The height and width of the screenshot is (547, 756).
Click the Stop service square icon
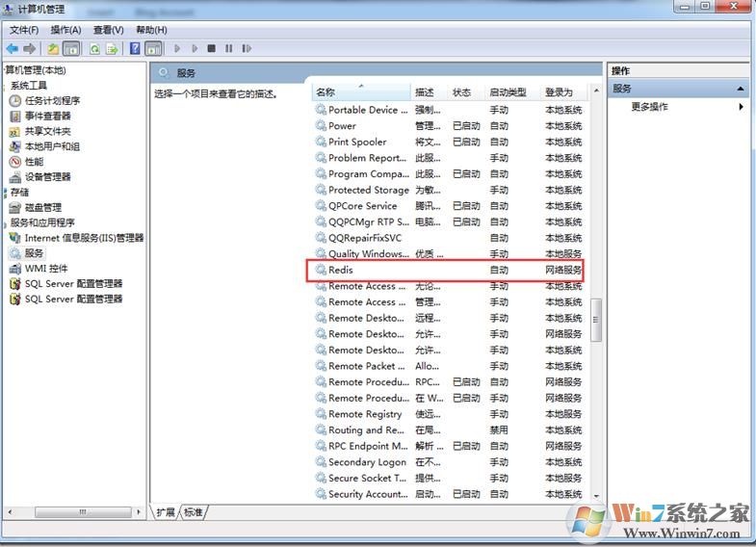[x=211, y=48]
